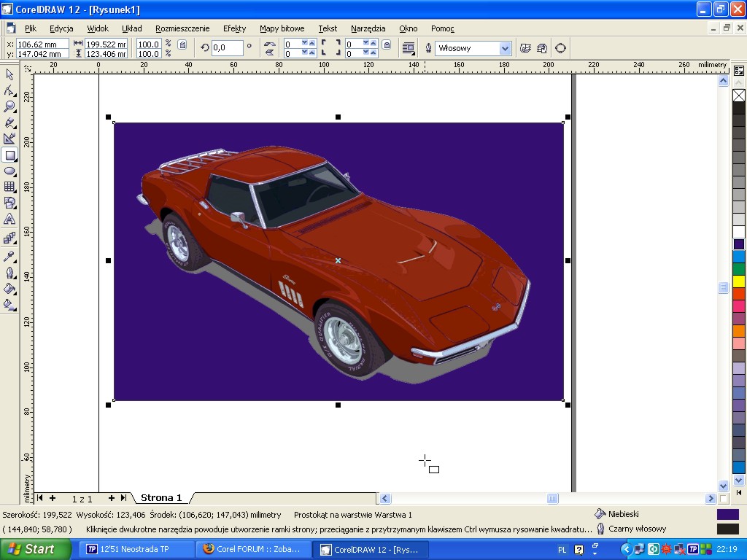Pick the yellow color swatch in palette
747x560 pixels.
tap(739, 281)
